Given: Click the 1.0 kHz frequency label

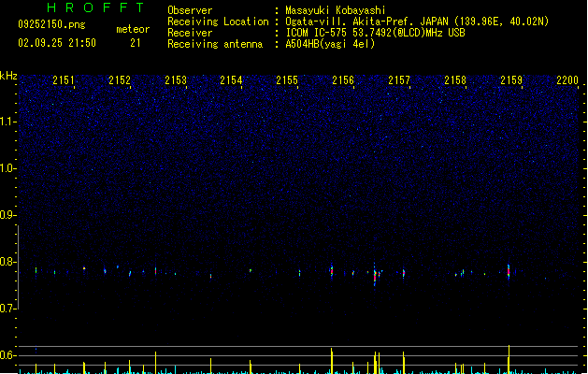Looking at the screenshot, I should [7, 168].
